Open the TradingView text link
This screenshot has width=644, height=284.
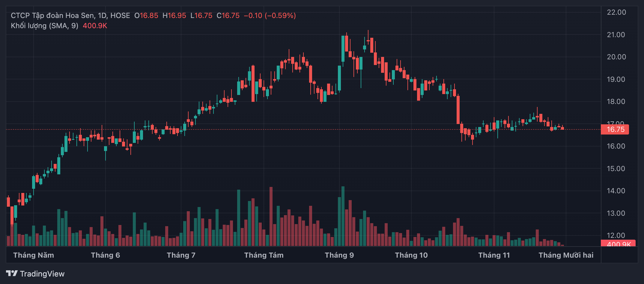point(42,274)
